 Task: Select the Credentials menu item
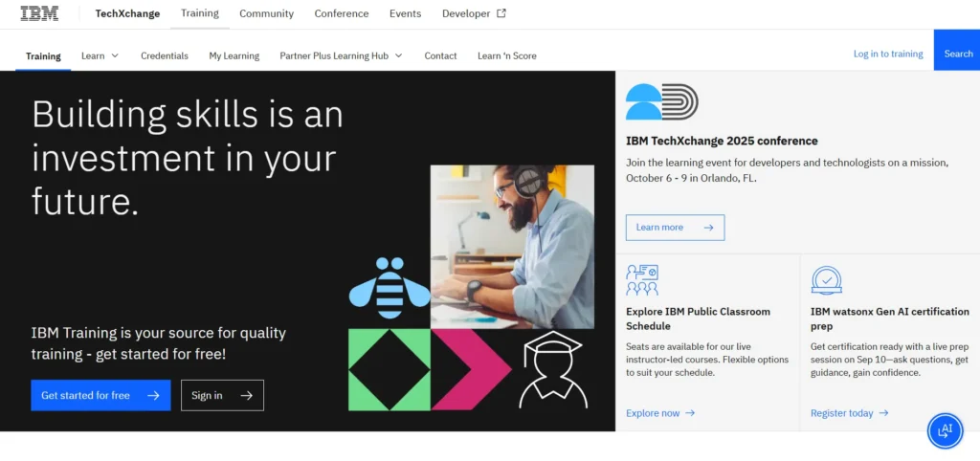[x=165, y=55]
